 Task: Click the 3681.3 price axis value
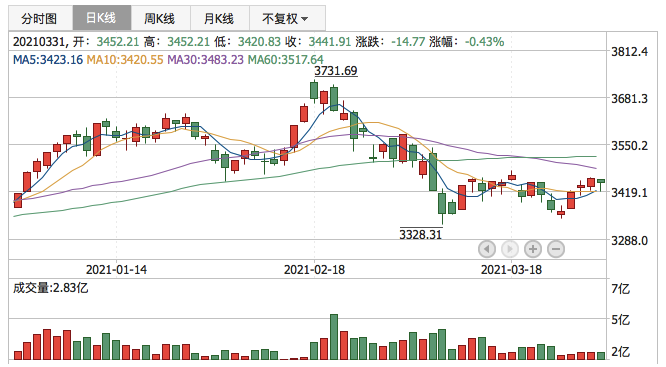coord(629,99)
